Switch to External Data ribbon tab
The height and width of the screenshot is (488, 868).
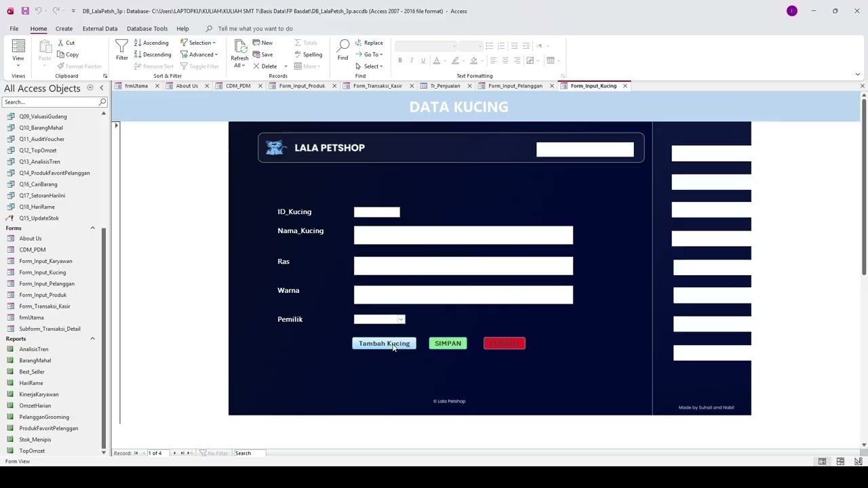coord(100,28)
